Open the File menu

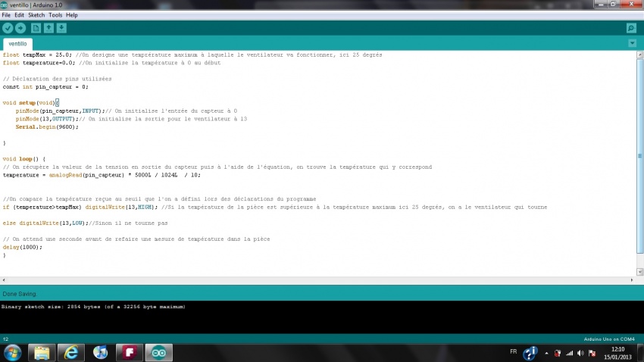tap(6, 15)
